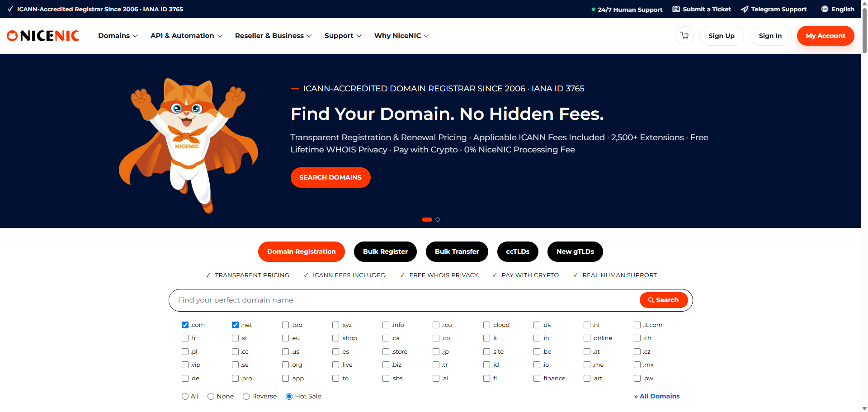Click the globe language icon
The width and height of the screenshot is (868, 412).
tap(825, 9)
